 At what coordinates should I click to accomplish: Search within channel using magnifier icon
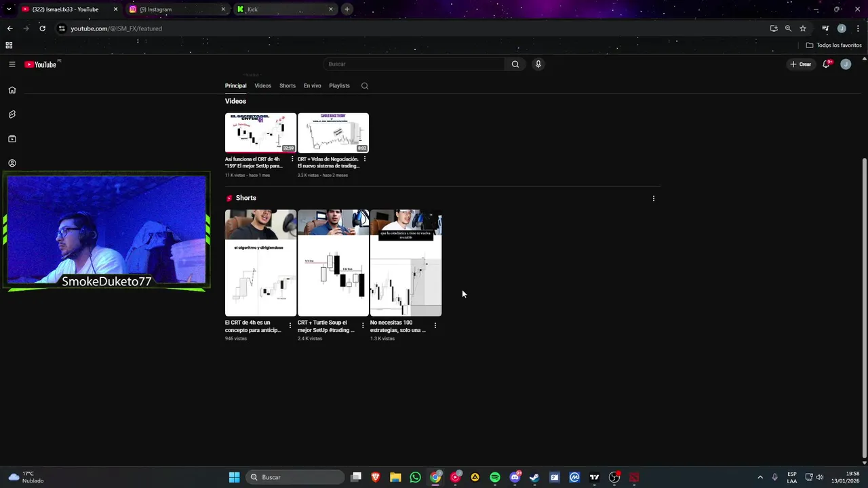click(x=365, y=86)
